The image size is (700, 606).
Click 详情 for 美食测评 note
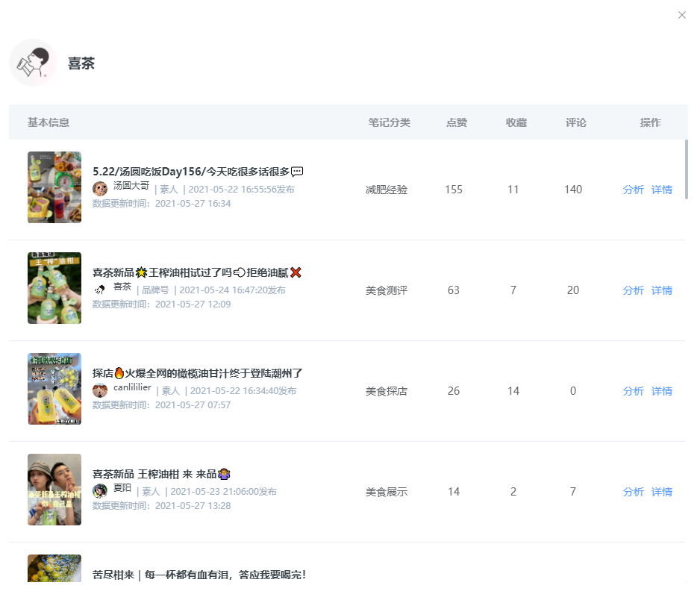tap(662, 291)
